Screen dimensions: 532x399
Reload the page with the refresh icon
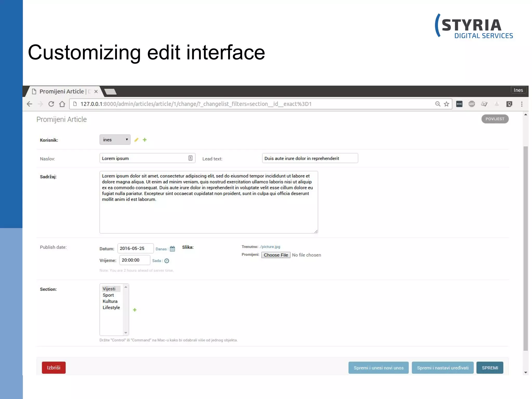(51, 104)
